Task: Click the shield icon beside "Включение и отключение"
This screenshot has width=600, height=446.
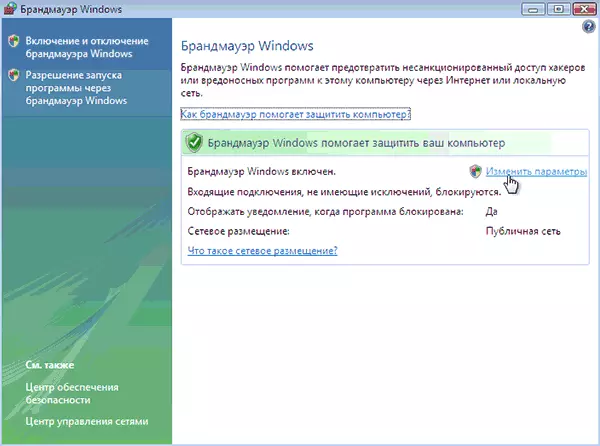Action: click(x=13, y=42)
